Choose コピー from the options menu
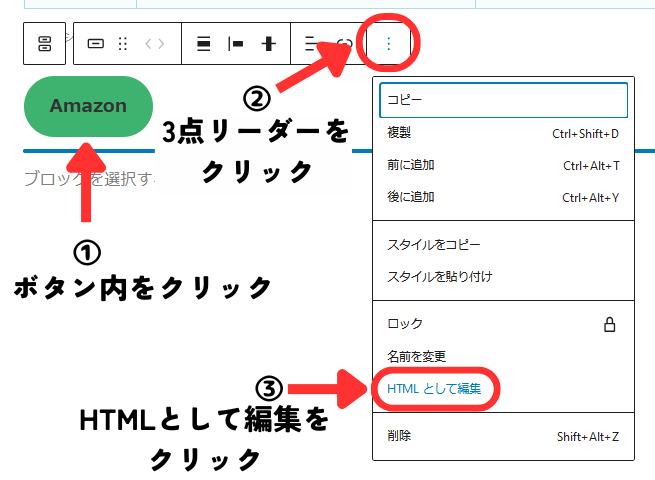Viewport: 655px width, 480px height. click(503, 100)
